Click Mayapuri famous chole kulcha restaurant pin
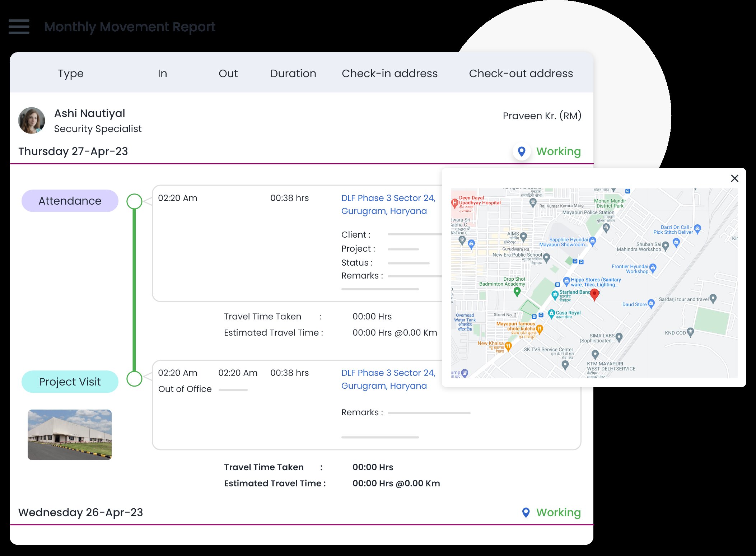The height and width of the screenshot is (556, 756). tap(539, 328)
